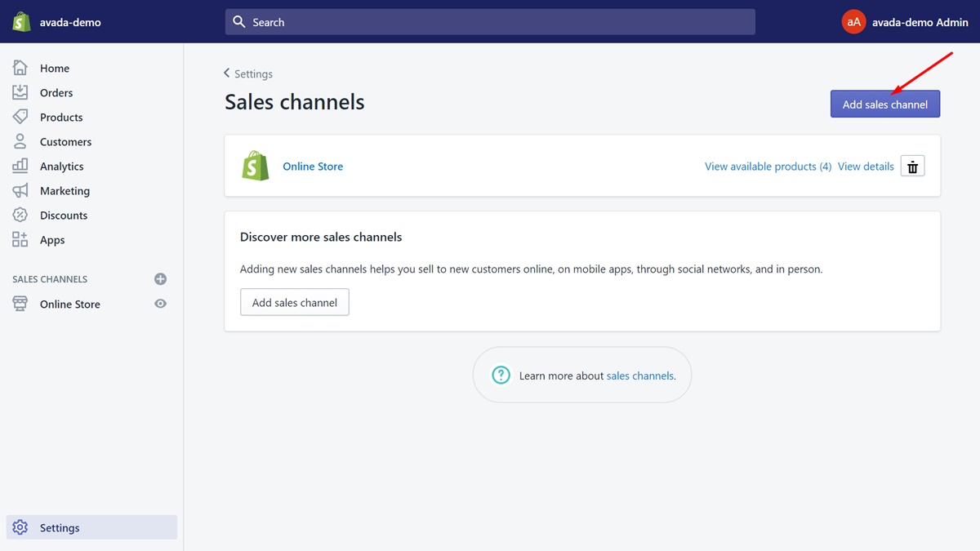The width and height of the screenshot is (980, 551).
Task: Click the Analytics bar chart icon
Action: click(20, 167)
